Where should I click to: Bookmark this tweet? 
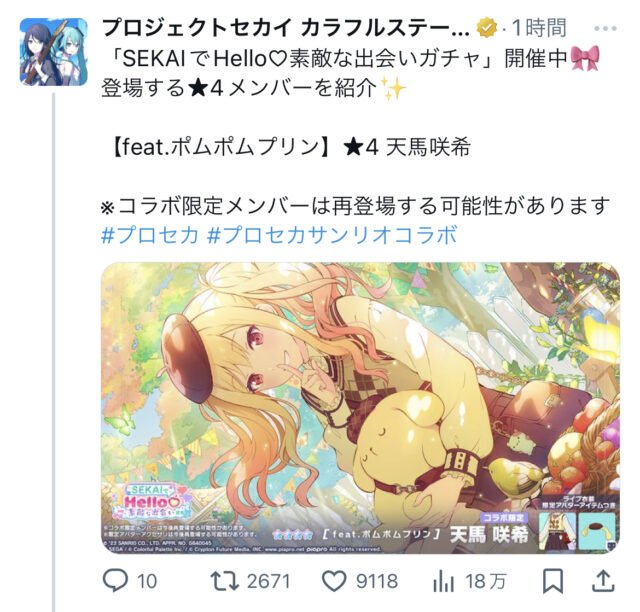tap(553, 581)
